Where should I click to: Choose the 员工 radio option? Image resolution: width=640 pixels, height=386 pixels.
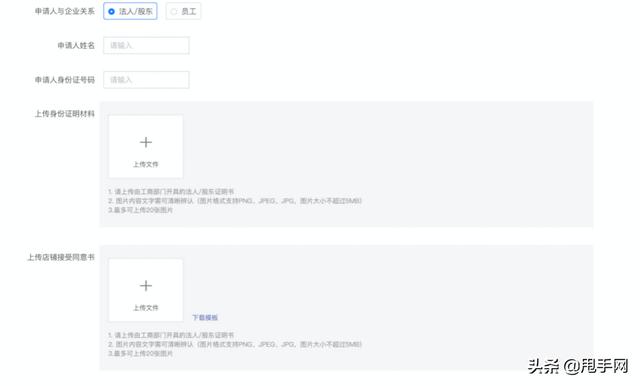coord(183,11)
